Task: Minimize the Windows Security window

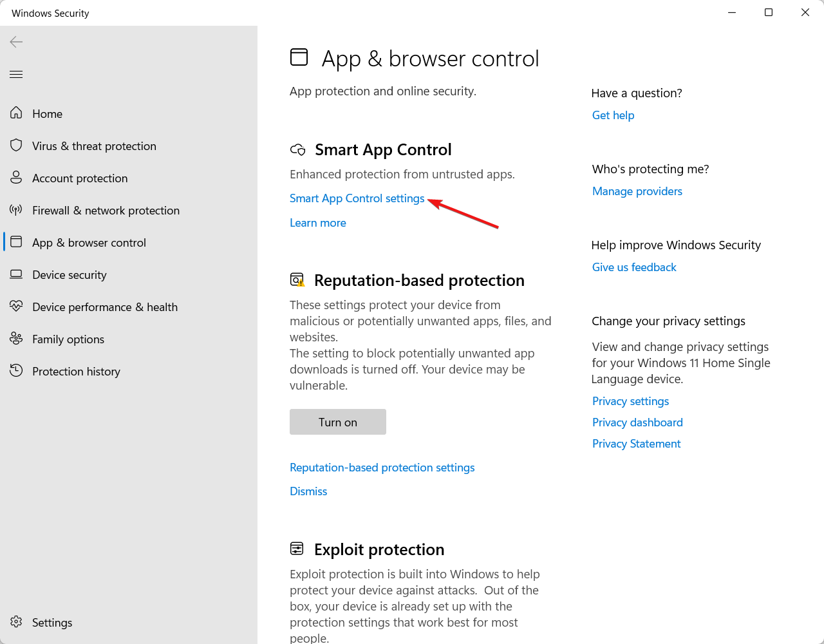Action: pyautogui.click(x=732, y=13)
